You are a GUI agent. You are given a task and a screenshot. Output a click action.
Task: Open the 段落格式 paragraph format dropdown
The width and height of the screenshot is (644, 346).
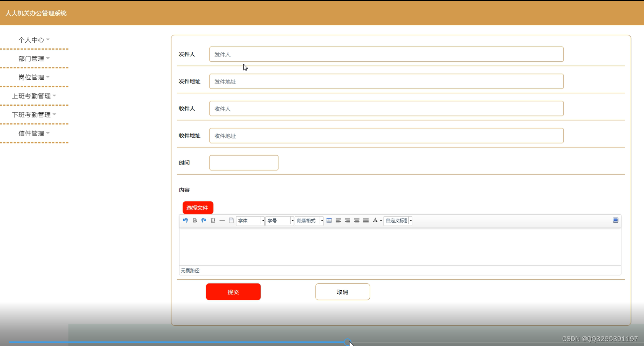309,221
